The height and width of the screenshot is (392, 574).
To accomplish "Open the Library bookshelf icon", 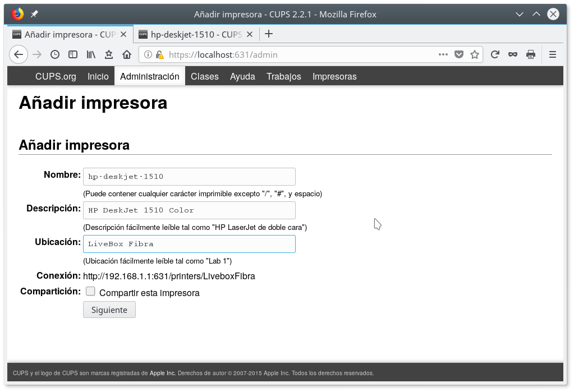I will click(91, 54).
